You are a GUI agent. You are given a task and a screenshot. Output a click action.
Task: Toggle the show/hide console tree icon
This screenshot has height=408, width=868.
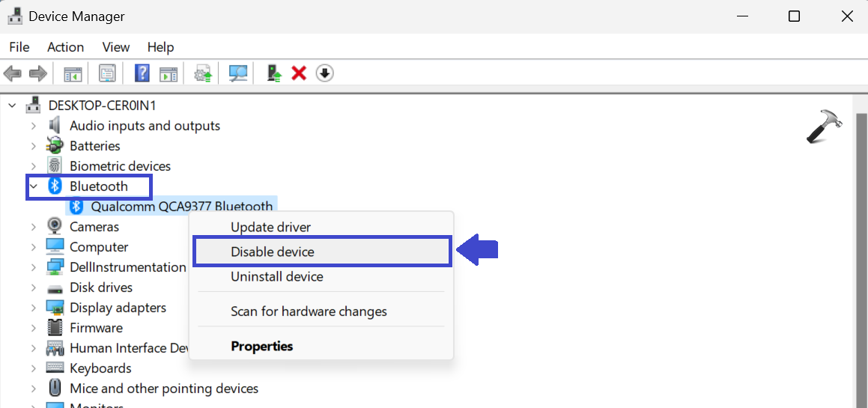pyautogui.click(x=73, y=73)
